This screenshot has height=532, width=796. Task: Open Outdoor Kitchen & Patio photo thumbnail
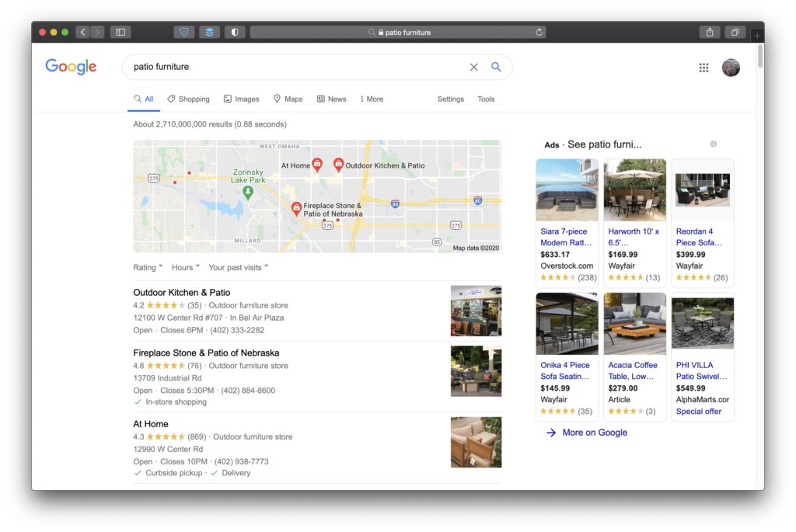pos(476,311)
